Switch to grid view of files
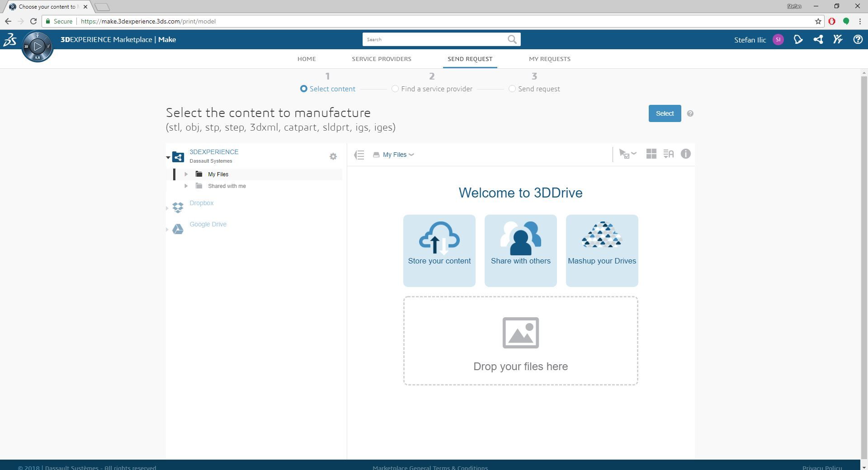 [651, 154]
